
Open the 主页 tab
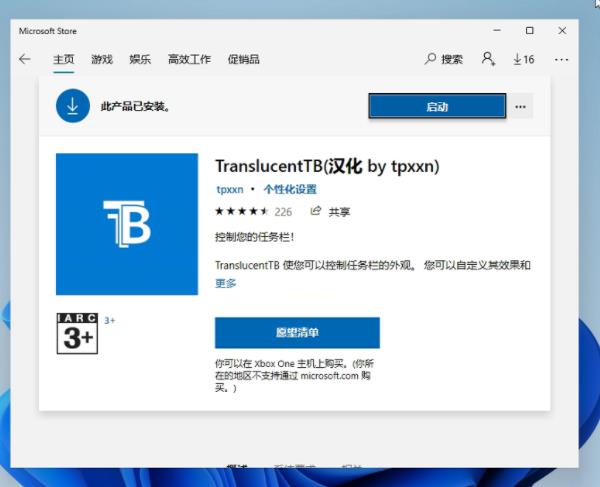[64, 59]
